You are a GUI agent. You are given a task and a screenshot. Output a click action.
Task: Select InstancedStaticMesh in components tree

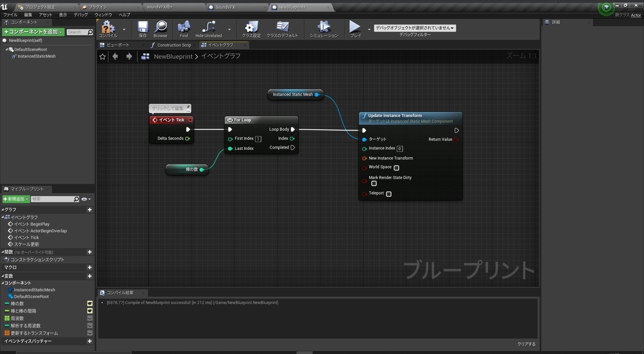36,56
